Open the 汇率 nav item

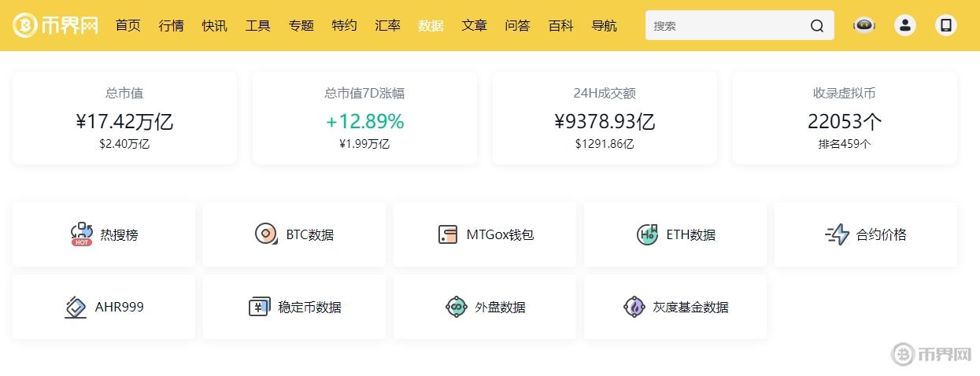click(x=387, y=25)
